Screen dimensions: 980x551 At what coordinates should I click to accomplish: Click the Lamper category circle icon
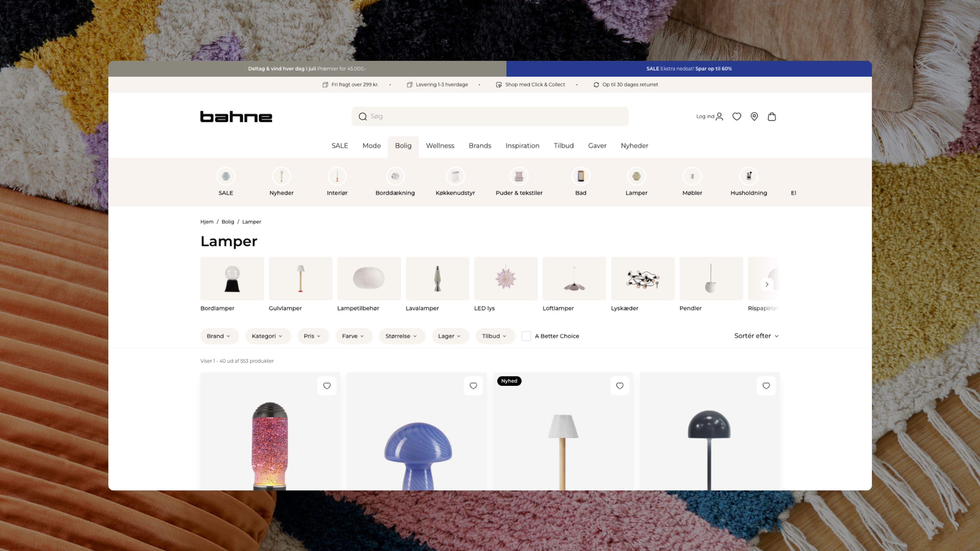click(636, 177)
